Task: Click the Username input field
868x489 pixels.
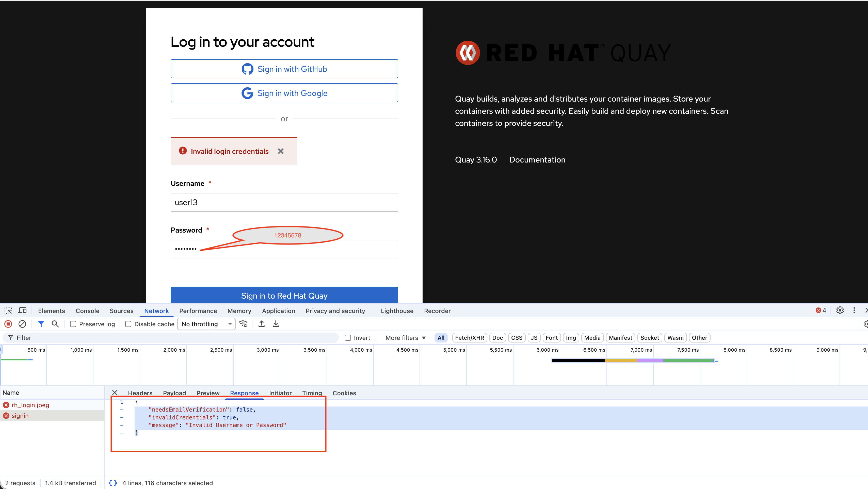Action: click(x=284, y=202)
